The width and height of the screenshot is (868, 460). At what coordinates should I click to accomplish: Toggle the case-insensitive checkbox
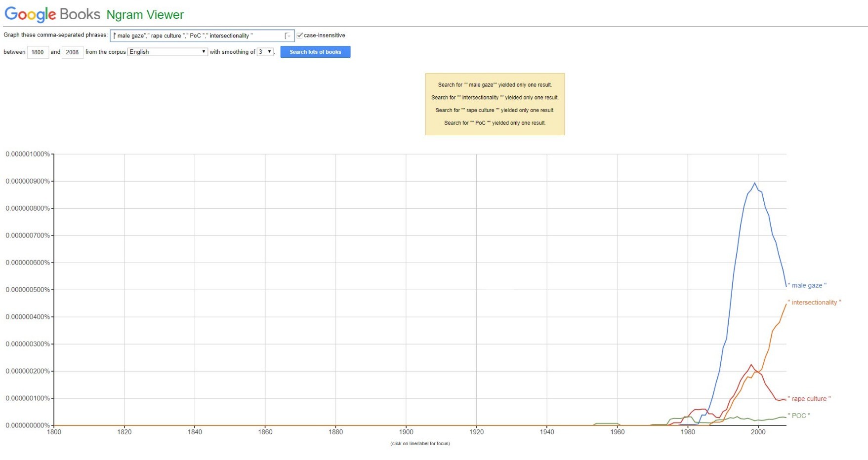point(300,36)
